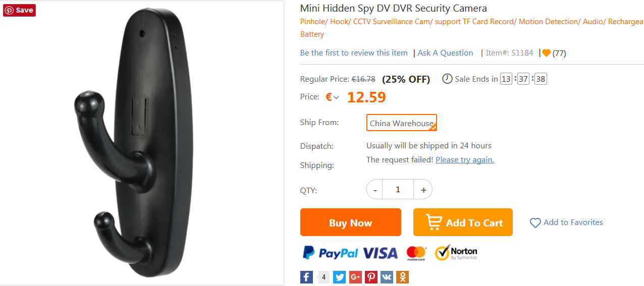Click the quantity input field
Viewport: 644px width, 286px height.
pyautogui.click(x=398, y=190)
